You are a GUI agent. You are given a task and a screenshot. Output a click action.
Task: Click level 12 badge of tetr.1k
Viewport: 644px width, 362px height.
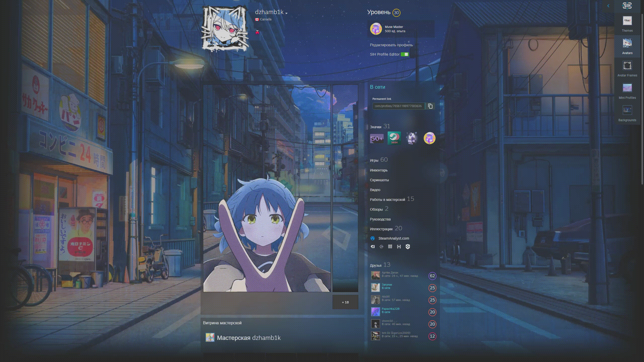coord(432,336)
